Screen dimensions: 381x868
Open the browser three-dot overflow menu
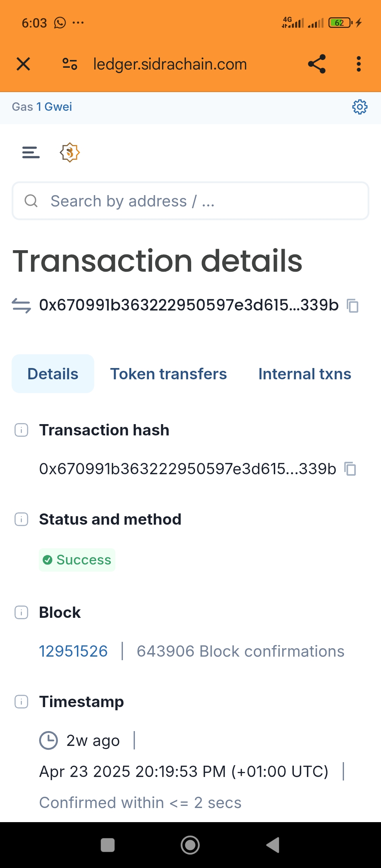[358, 64]
